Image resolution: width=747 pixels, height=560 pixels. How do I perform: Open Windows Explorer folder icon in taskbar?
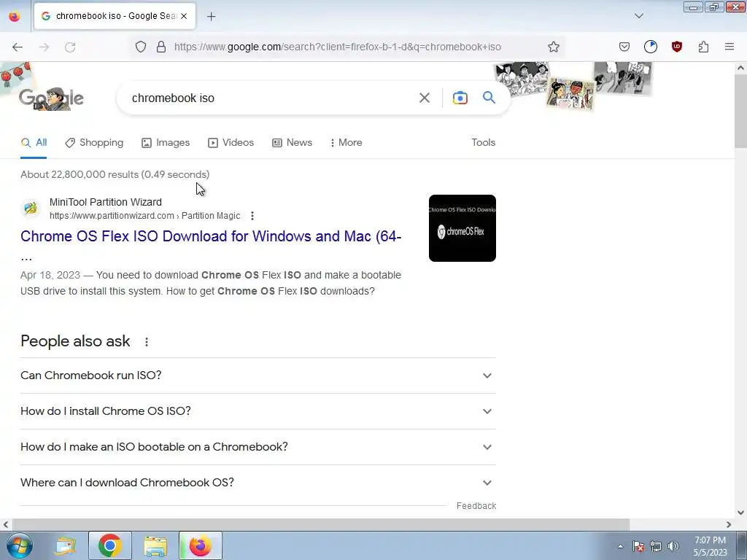tap(155, 545)
